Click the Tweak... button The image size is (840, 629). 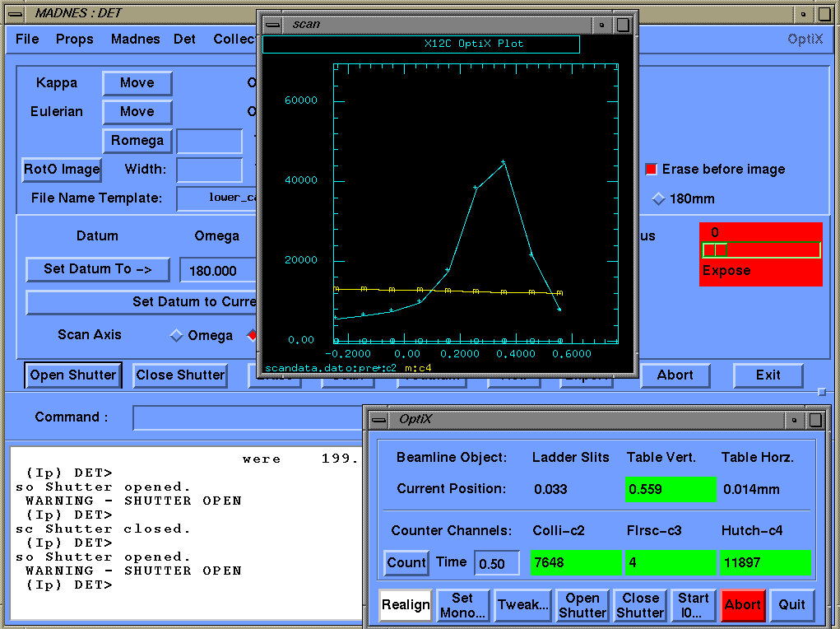[522, 605]
